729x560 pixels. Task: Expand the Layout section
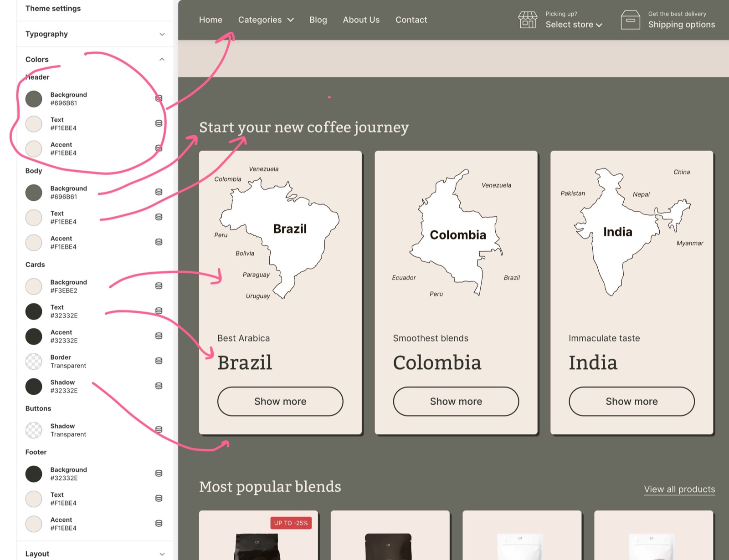tap(95, 554)
